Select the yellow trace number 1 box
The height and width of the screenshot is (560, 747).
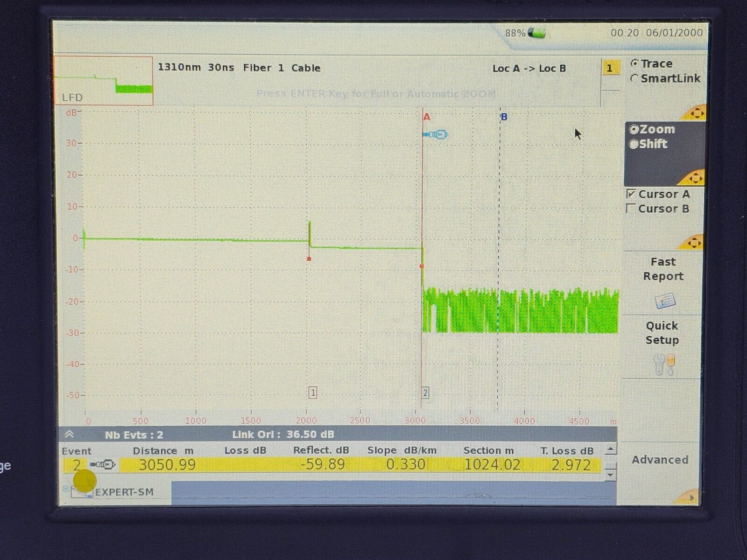point(609,69)
